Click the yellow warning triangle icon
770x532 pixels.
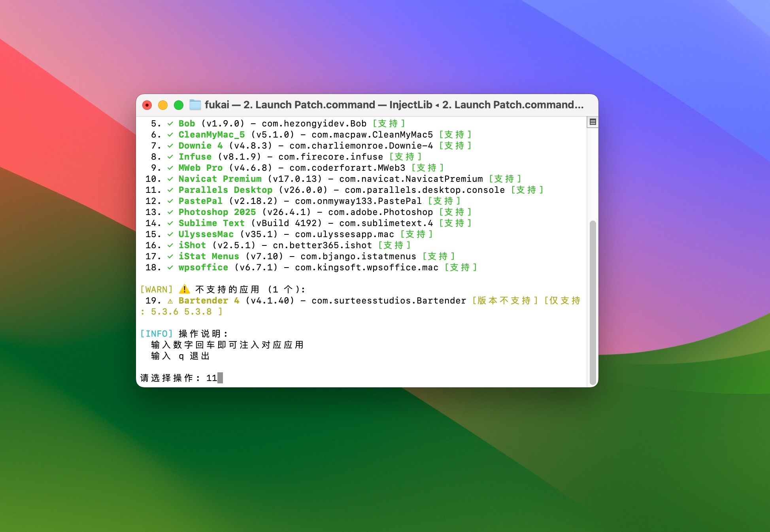point(184,289)
